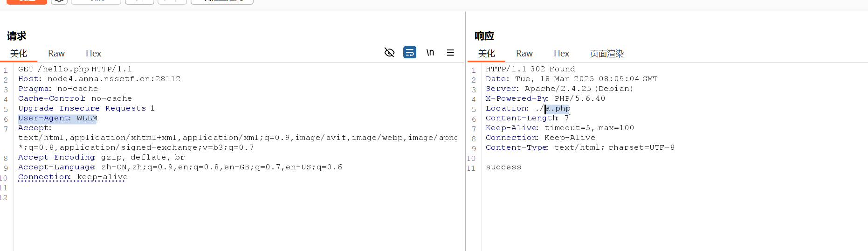Click the gear settings icon at top
This screenshot has height=251, width=868.
click(x=59, y=1)
